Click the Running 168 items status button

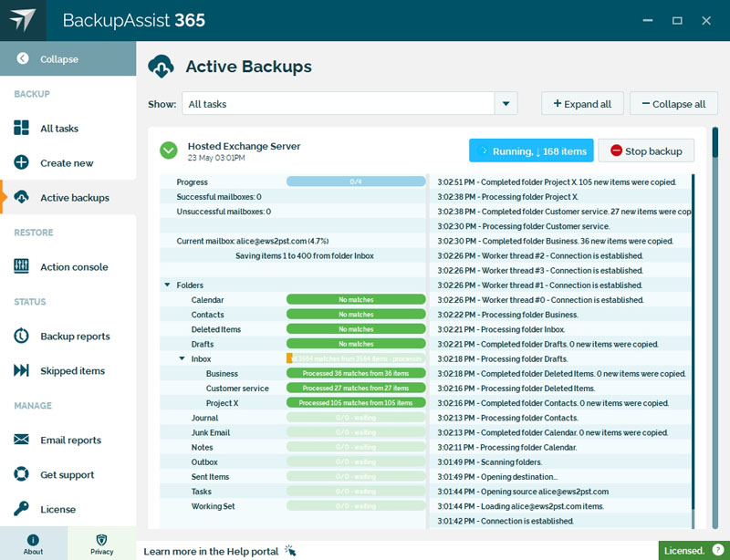(x=531, y=150)
